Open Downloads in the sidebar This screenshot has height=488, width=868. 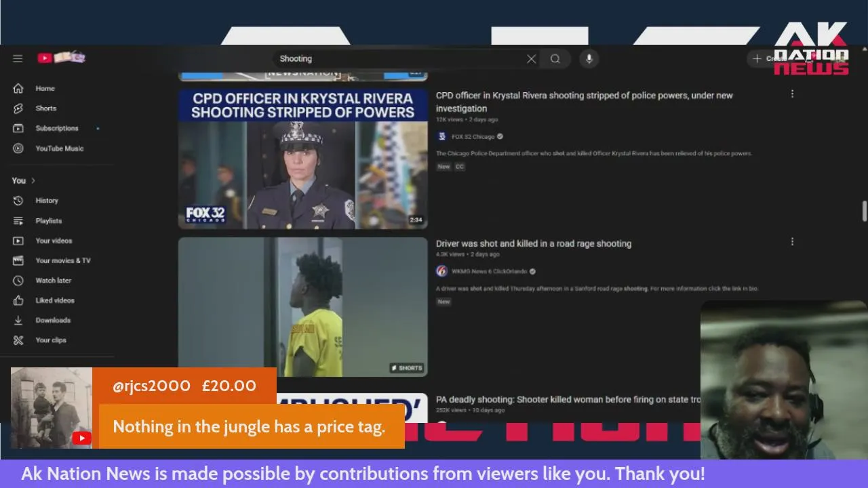[53, 320]
